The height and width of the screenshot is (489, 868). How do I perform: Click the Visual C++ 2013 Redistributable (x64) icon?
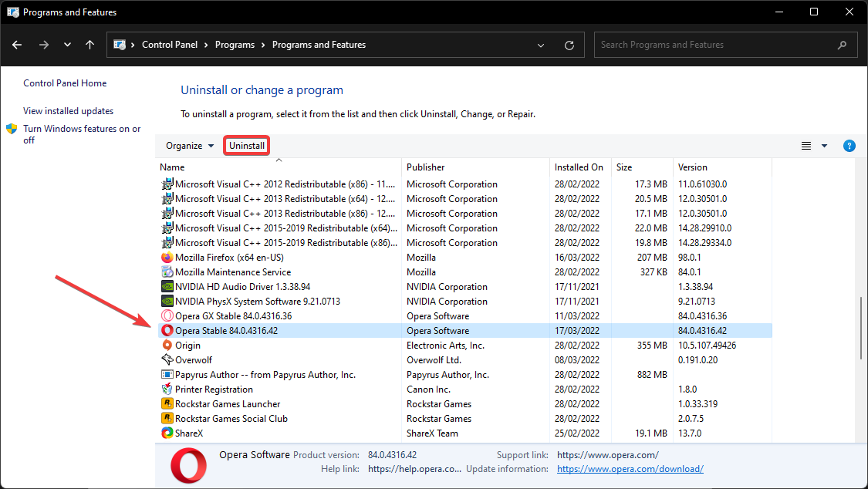(167, 198)
